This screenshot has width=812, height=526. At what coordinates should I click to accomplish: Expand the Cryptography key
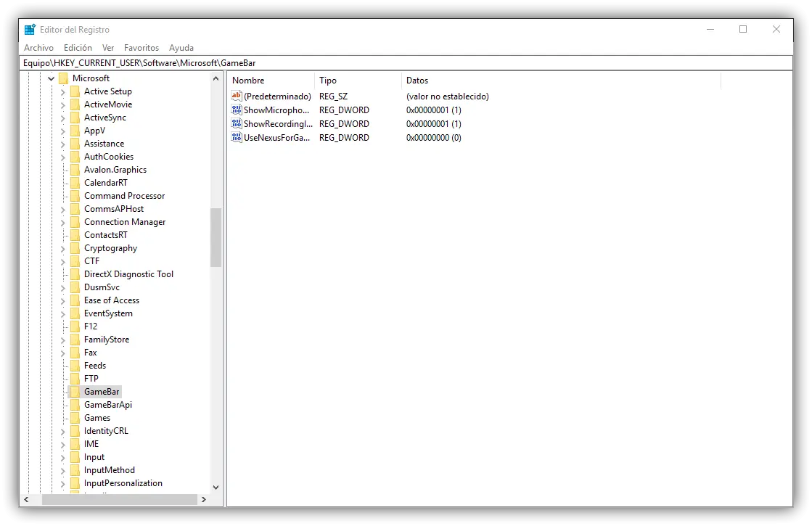click(x=62, y=249)
